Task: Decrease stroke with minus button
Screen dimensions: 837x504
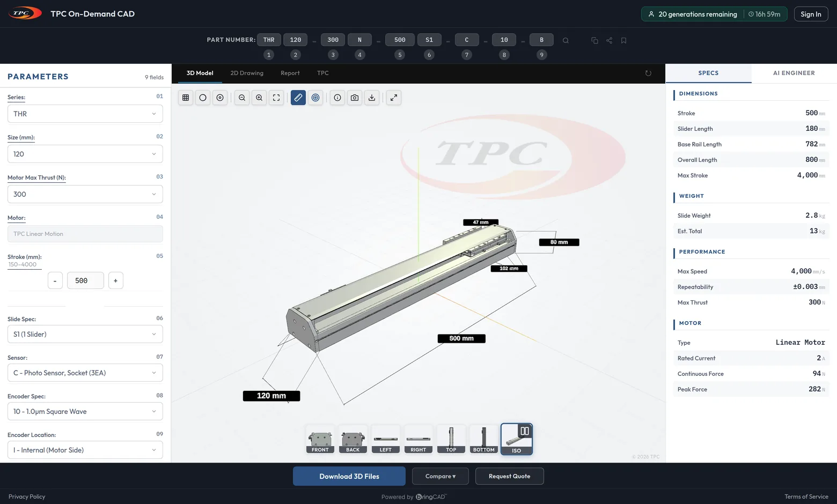Action: [x=55, y=280]
